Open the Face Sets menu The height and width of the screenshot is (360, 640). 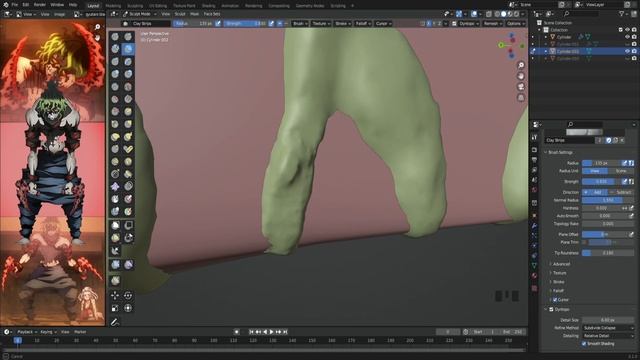[212, 14]
